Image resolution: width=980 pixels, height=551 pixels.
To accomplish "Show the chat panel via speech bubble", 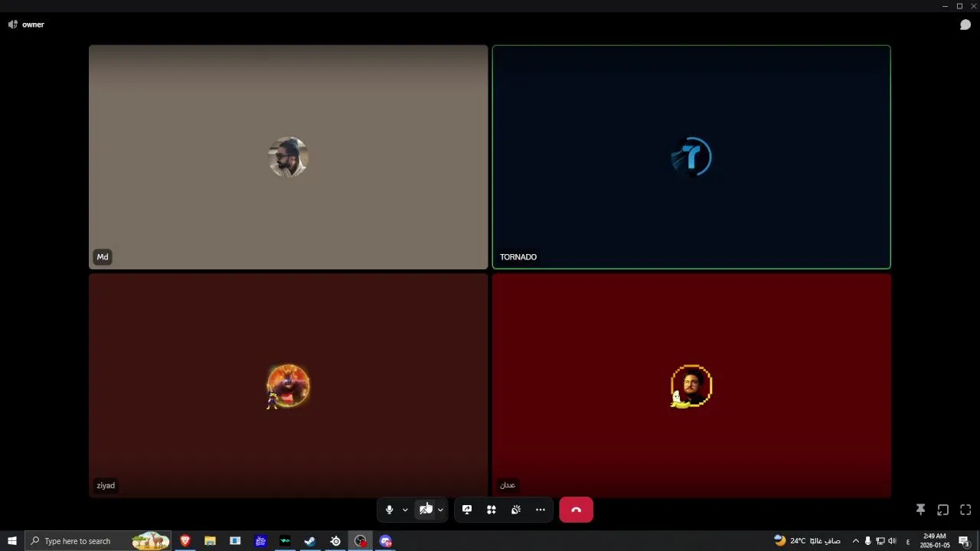I will (965, 24).
